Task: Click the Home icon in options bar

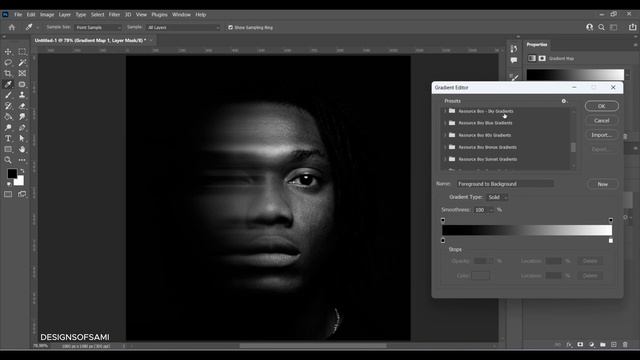Action: [x=12, y=27]
